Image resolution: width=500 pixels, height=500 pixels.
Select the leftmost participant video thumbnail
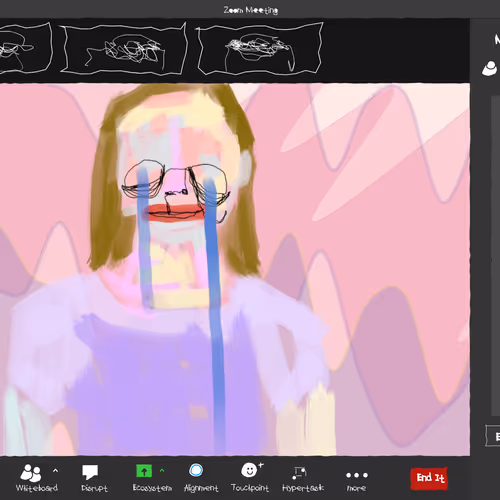(25, 48)
